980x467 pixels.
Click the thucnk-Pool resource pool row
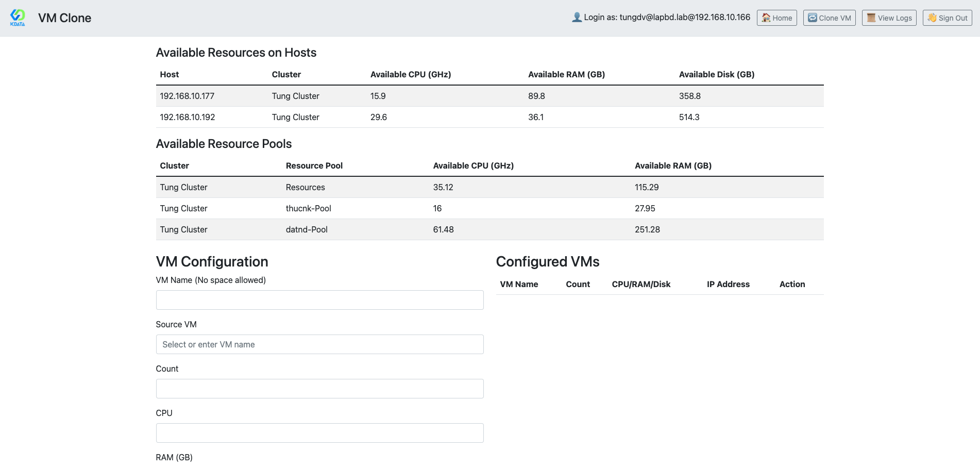click(x=489, y=208)
